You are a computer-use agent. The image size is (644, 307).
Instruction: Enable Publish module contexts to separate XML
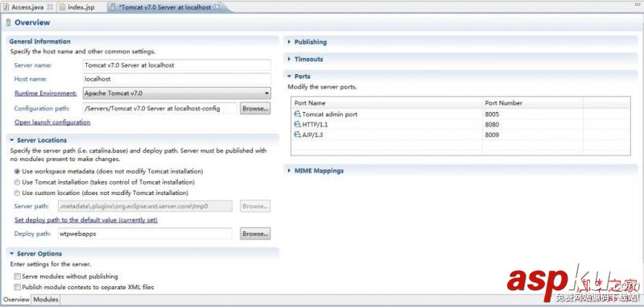pyautogui.click(x=17, y=288)
